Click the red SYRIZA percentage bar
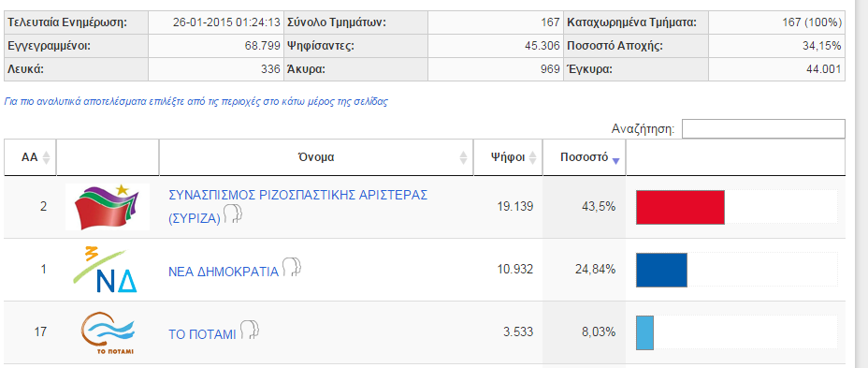 [680, 207]
